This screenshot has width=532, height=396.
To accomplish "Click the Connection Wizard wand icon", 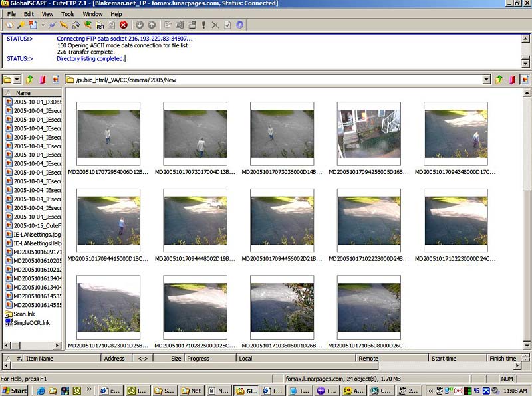I will click(x=21, y=25).
